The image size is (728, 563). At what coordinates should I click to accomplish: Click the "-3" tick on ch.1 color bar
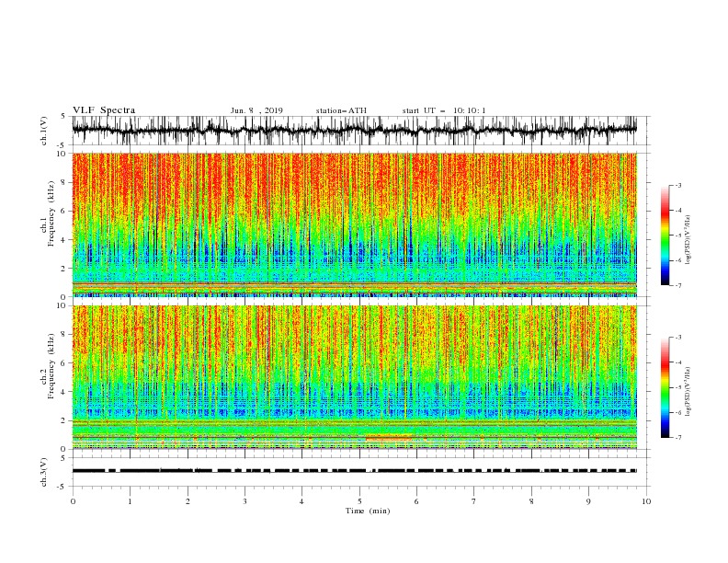tap(677, 185)
